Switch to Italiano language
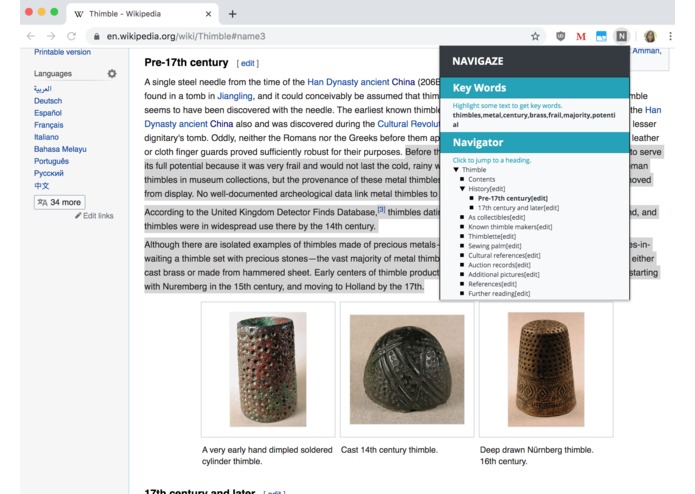695x494 pixels. coord(46,137)
